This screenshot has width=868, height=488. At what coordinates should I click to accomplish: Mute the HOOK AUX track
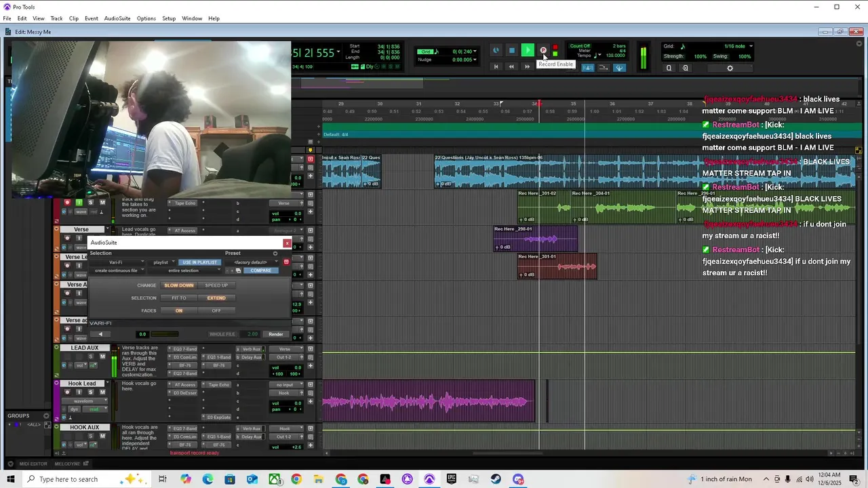102,436
